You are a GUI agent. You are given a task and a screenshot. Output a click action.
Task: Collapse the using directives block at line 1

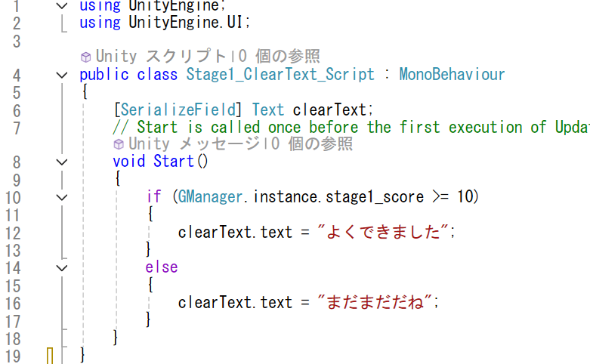62,5
